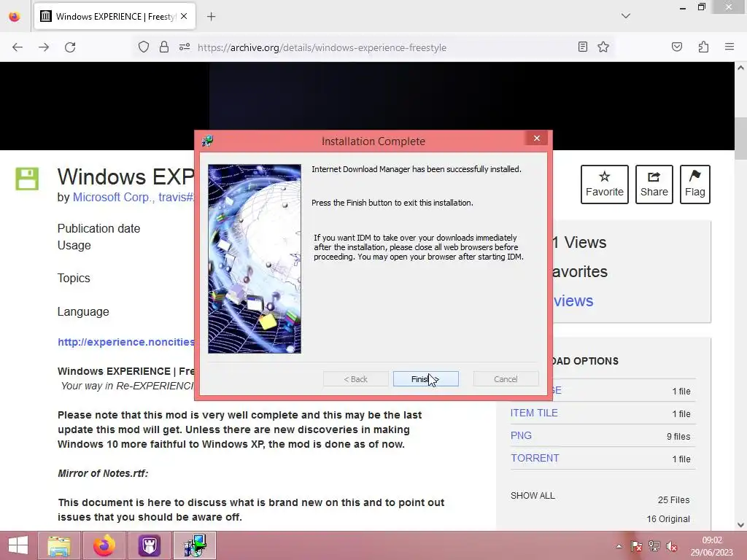Screen dimensions: 747x560
Task: Click the Reviews link in stats box
Action: pos(573,301)
